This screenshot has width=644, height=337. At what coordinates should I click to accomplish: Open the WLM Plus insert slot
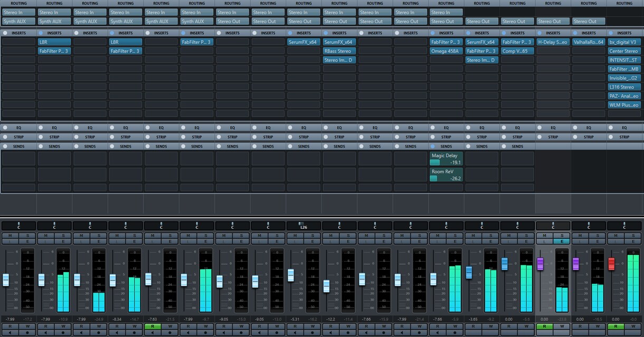624,104
